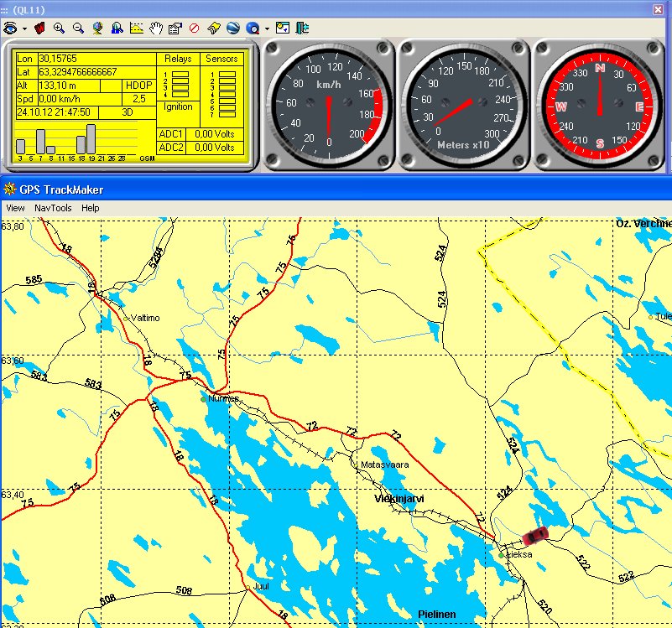Click the Ignition label in status panel
Image resolution: width=672 pixels, height=628 pixels.
178,106
